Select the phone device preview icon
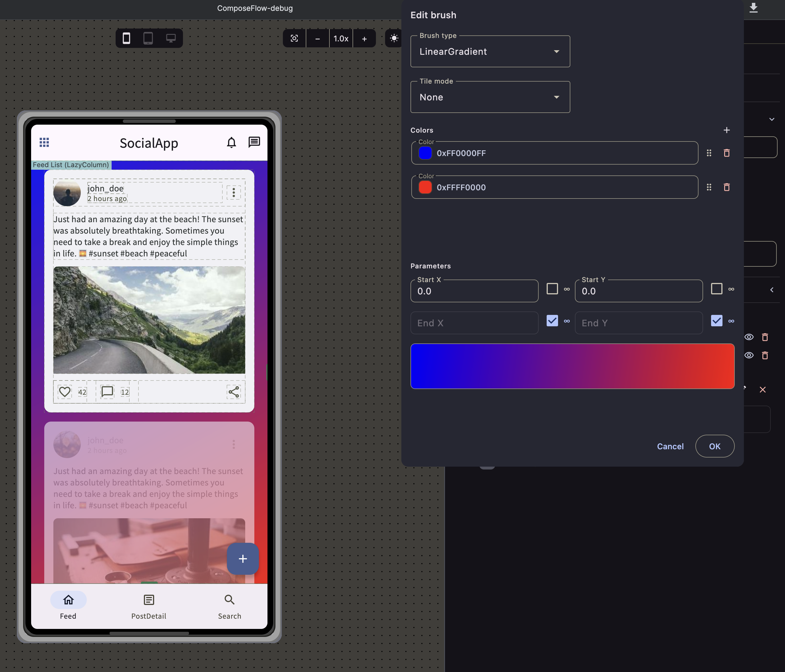The height and width of the screenshot is (672, 785). (126, 38)
